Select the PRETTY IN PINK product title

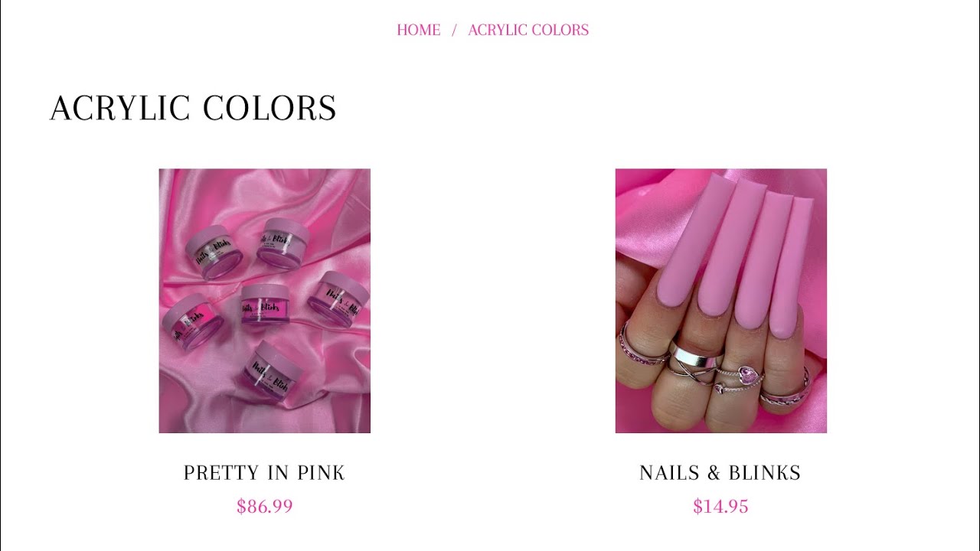[264, 473]
